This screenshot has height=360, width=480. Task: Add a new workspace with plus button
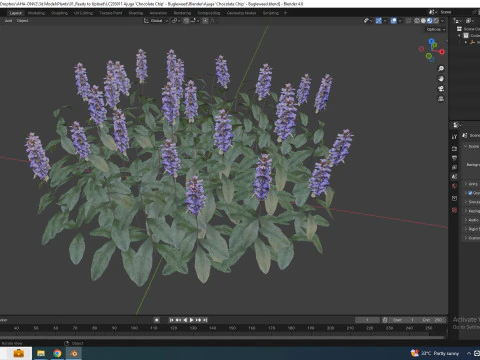285,13
